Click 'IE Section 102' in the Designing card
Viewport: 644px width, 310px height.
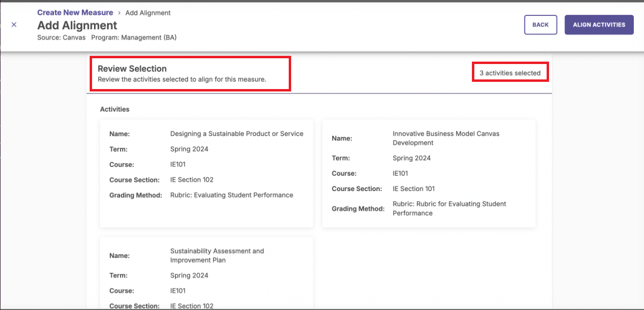coord(192,180)
